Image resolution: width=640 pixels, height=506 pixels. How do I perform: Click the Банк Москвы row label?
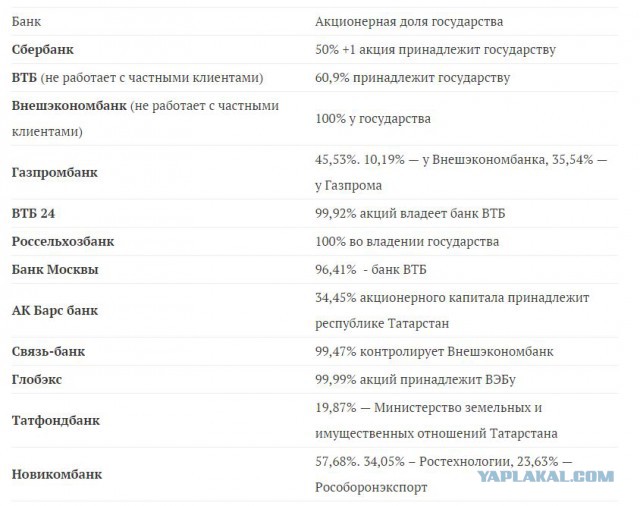click(54, 270)
